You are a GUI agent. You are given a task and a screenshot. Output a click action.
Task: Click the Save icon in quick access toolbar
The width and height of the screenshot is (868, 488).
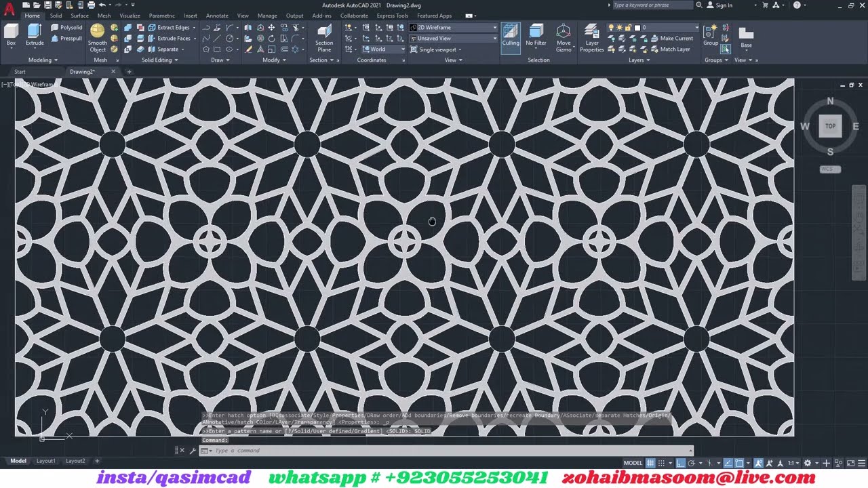(47, 5)
